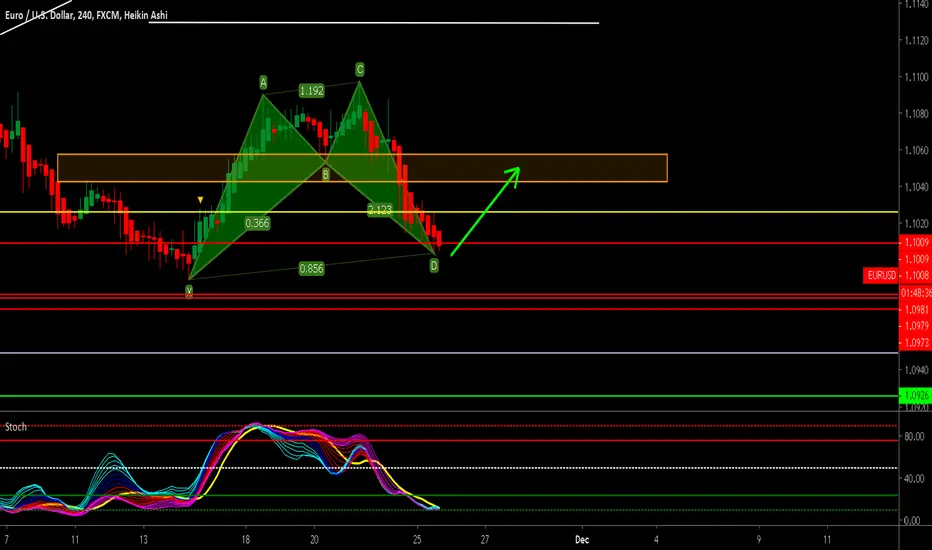This screenshot has height=550, width=932.
Task: Click the 1.1060 price axis label
Action: [x=916, y=150]
